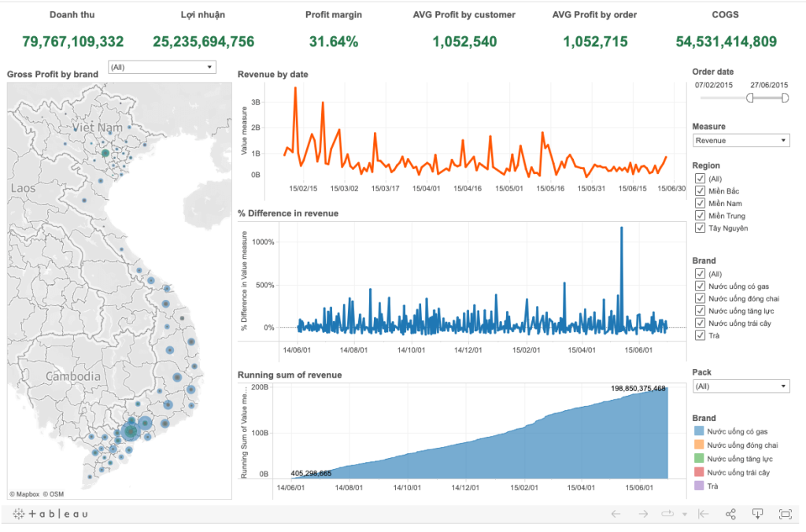Toggle the Nước uống đóng chai checkbox
The height and width of the screenshot is (532, 806).
(700, 298)
